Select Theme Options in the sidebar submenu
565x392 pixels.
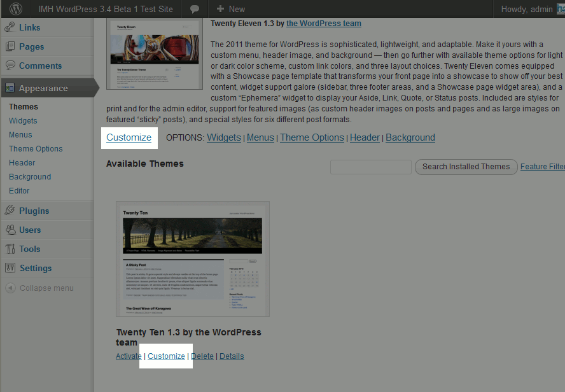36,149
